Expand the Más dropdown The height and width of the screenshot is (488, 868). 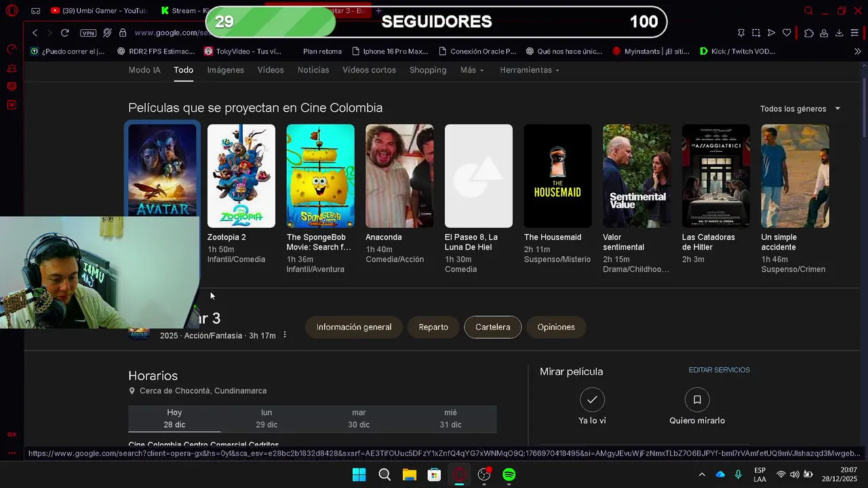472,70
